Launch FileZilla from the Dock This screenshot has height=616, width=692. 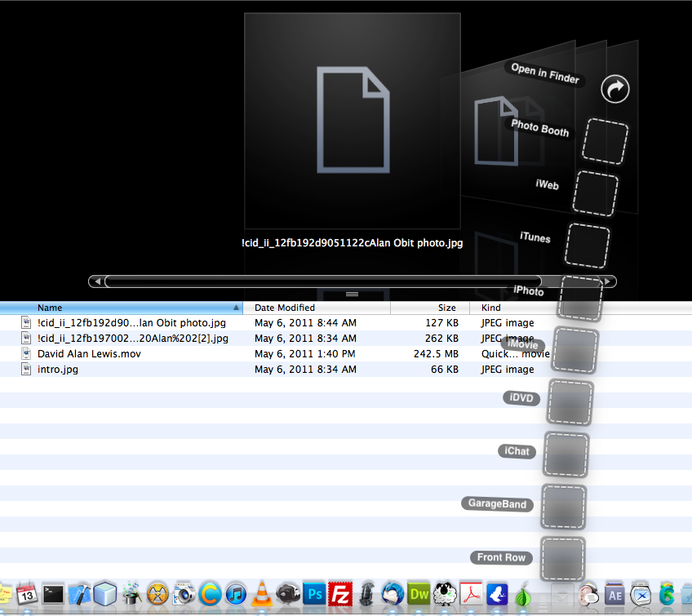point(340,594)
